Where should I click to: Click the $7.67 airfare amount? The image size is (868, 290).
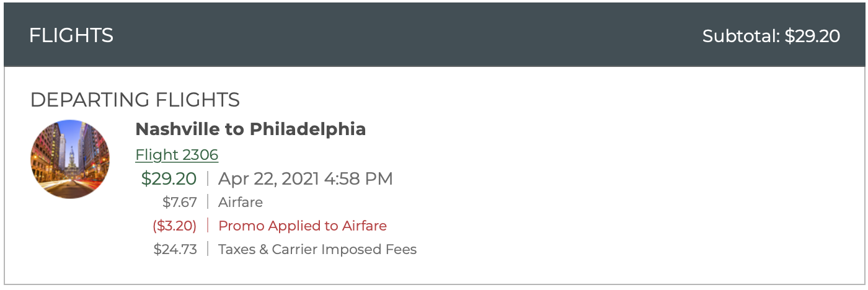[x=180, y=203]
